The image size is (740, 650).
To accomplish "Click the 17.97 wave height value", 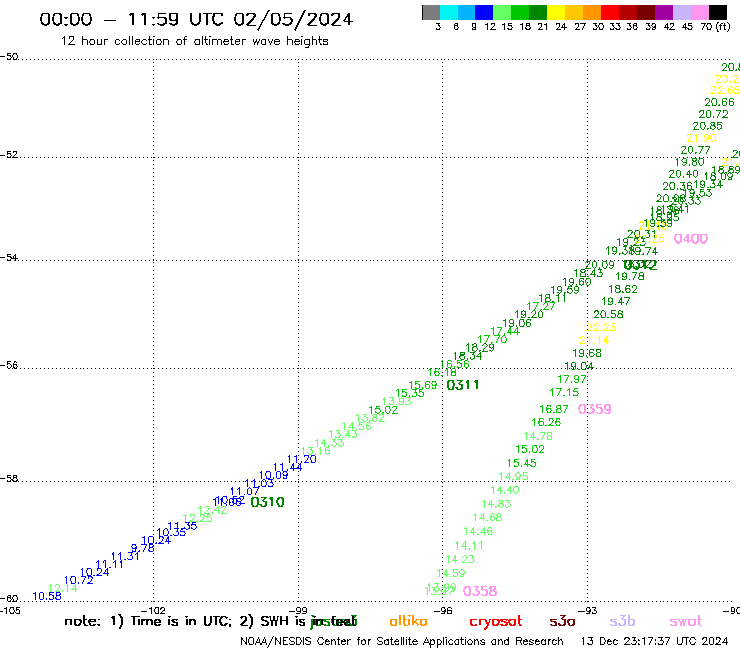I will tap(572, 380).
